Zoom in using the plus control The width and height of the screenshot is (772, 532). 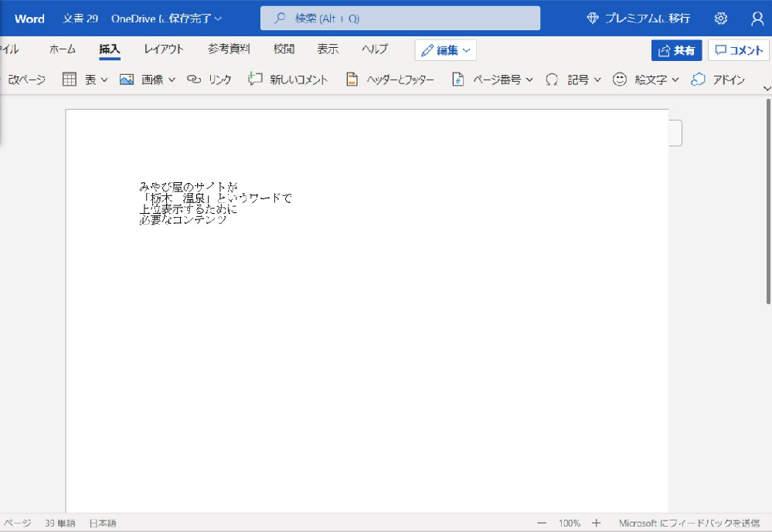point(596,523)
